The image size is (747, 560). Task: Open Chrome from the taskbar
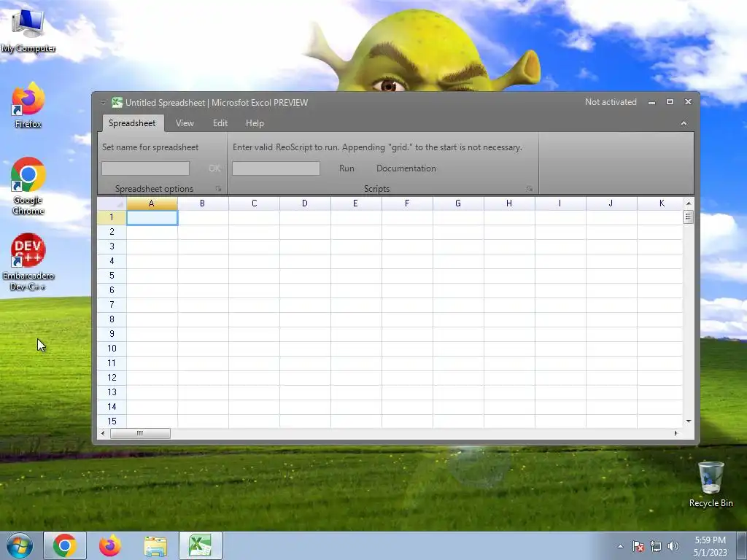(x=65, y=545)
